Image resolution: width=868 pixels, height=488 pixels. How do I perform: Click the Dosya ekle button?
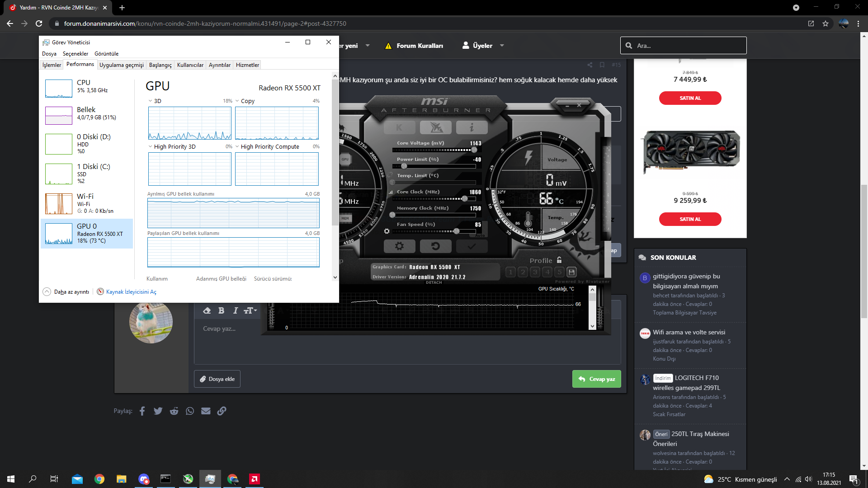point(217,379)
